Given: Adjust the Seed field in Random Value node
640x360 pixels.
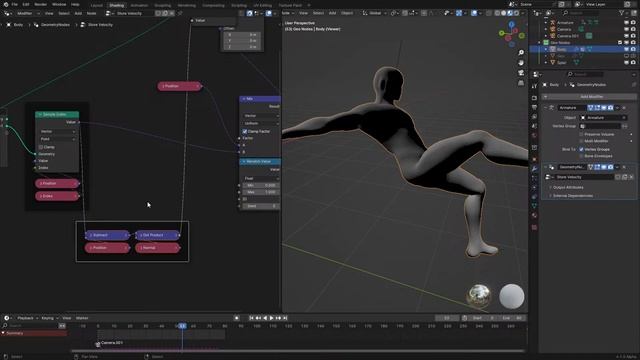Looking at the screenshot, I should pyautogui.click(x=261, y=206).
